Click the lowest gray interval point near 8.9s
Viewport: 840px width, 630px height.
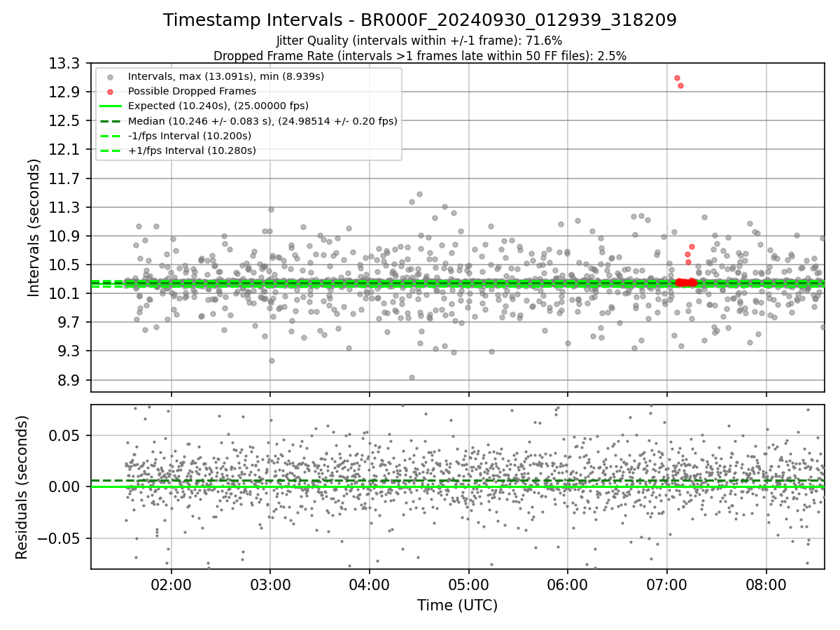pyautogui.click(x=412, y=377)
